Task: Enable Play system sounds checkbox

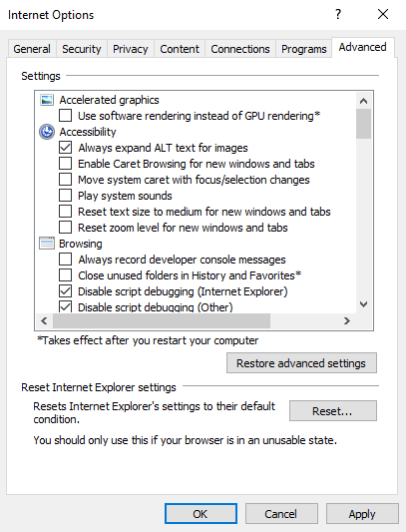Action: 66,196
